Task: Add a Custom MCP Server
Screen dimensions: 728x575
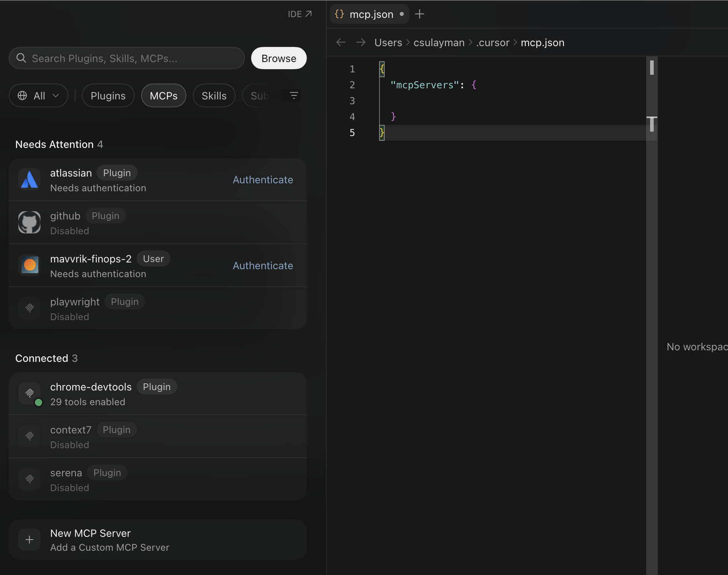Action: coord(158,540)
